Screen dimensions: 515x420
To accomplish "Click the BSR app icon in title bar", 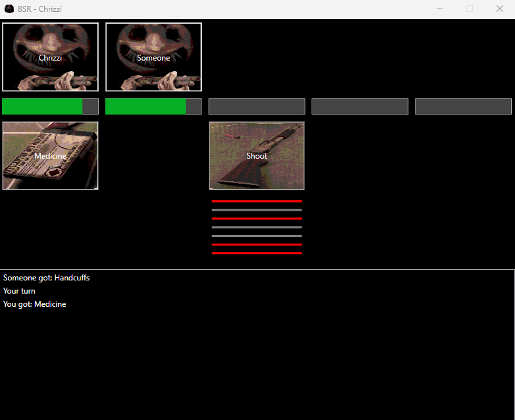I will (9, 9).
